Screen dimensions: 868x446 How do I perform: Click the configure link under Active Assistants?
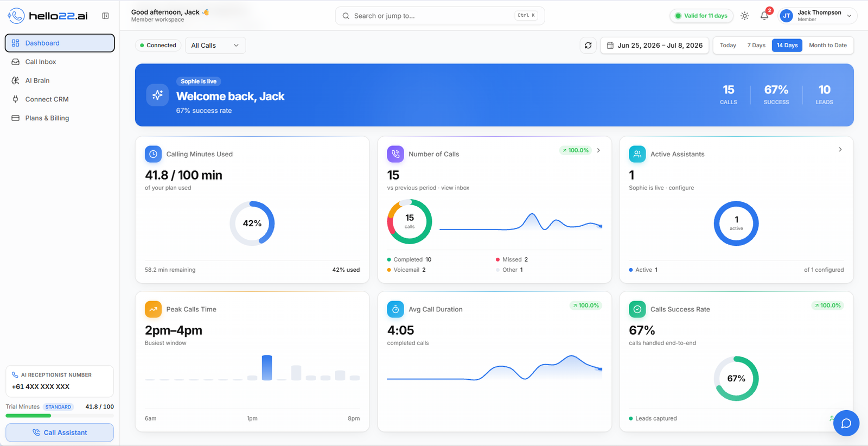[x=681, y=188]
